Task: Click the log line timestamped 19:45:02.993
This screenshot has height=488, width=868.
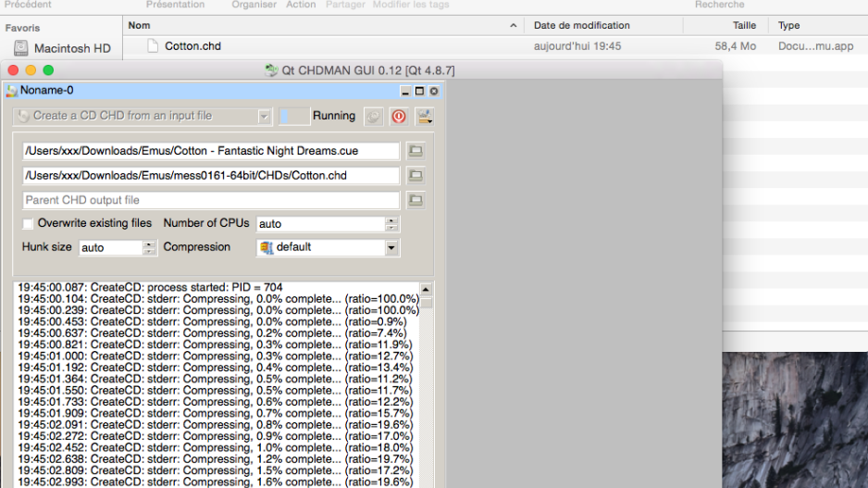Action: pos(215,482)
